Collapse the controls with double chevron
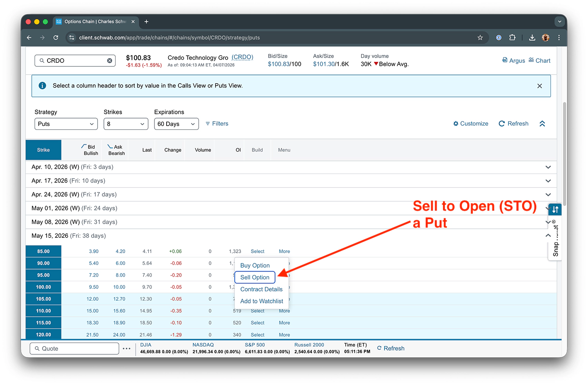 point(543,124)
